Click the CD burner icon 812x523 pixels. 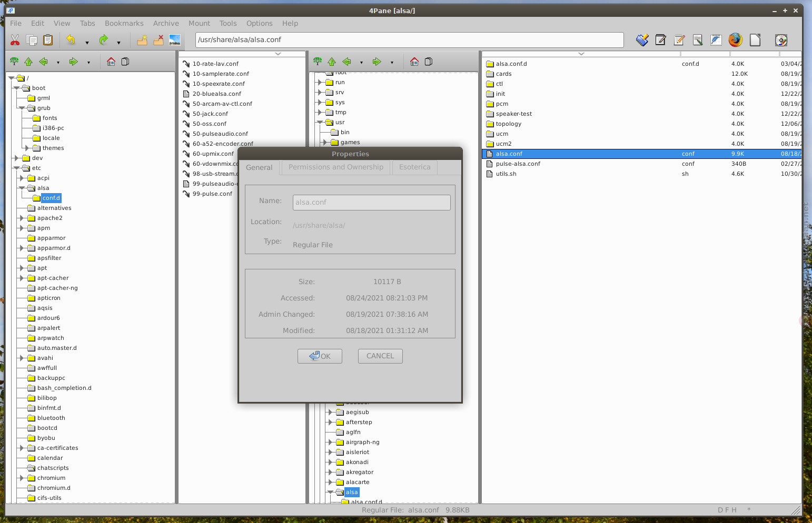click(x=781, y=40)
